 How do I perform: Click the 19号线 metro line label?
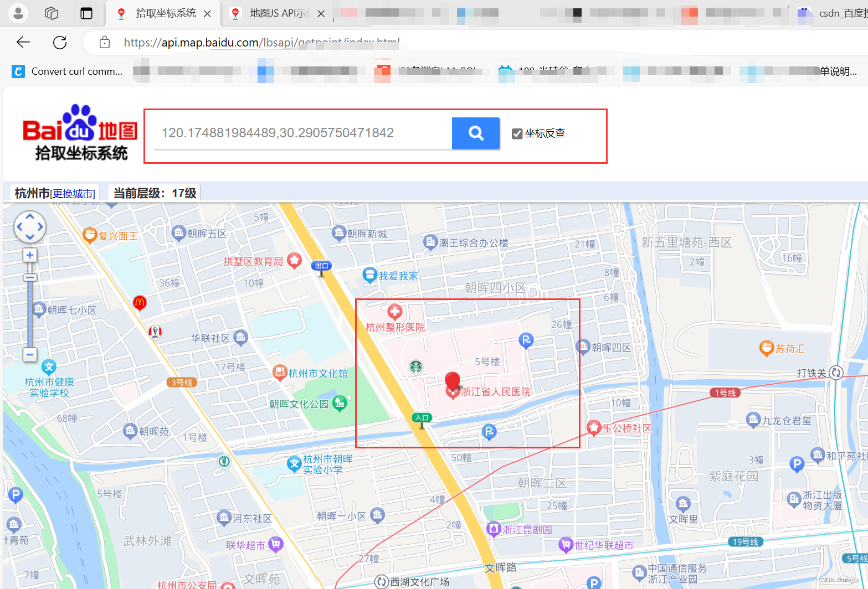[x=745, y=542]
